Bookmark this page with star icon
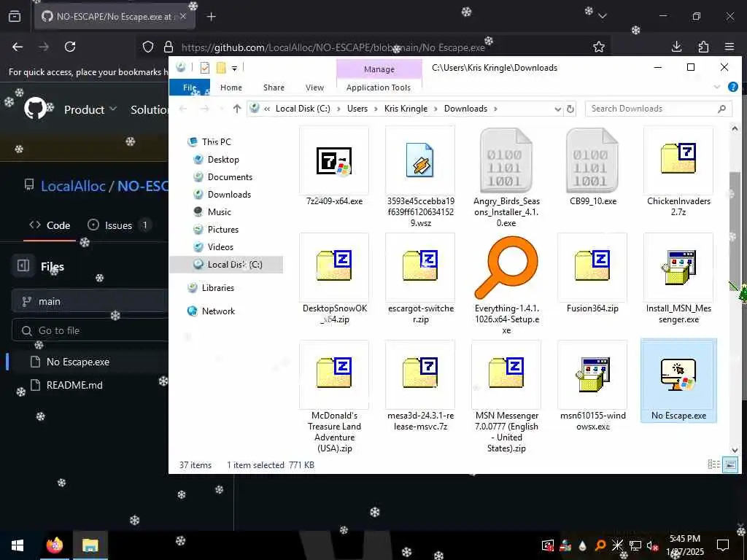This screenshot has width=747, height=560. click(599, 47)
